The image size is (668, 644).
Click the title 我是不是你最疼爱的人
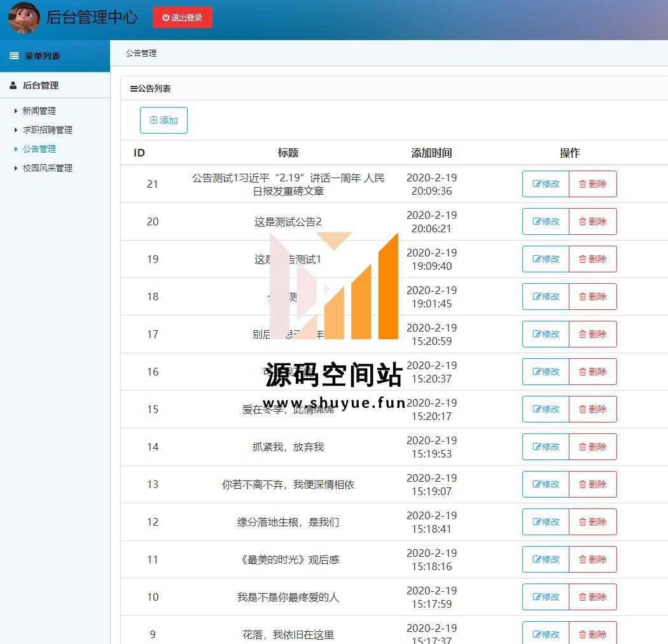[288, 597]
